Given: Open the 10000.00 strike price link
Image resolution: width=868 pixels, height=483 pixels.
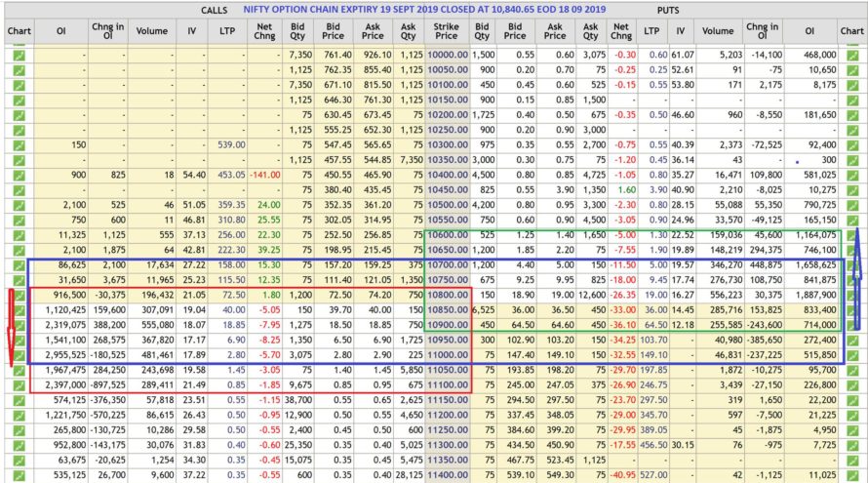Looking at the screenshot, I should pos(448,56).
